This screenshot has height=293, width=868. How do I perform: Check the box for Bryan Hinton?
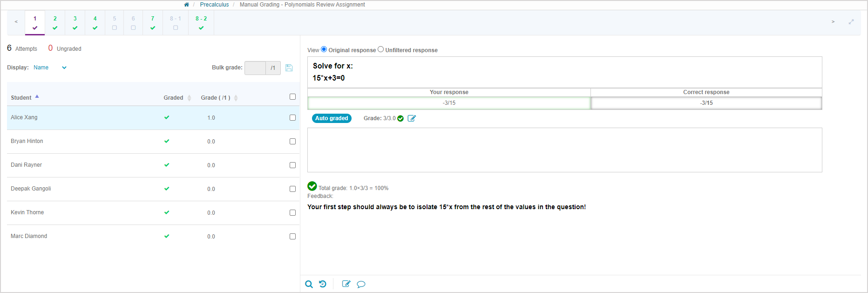point(292,142)
